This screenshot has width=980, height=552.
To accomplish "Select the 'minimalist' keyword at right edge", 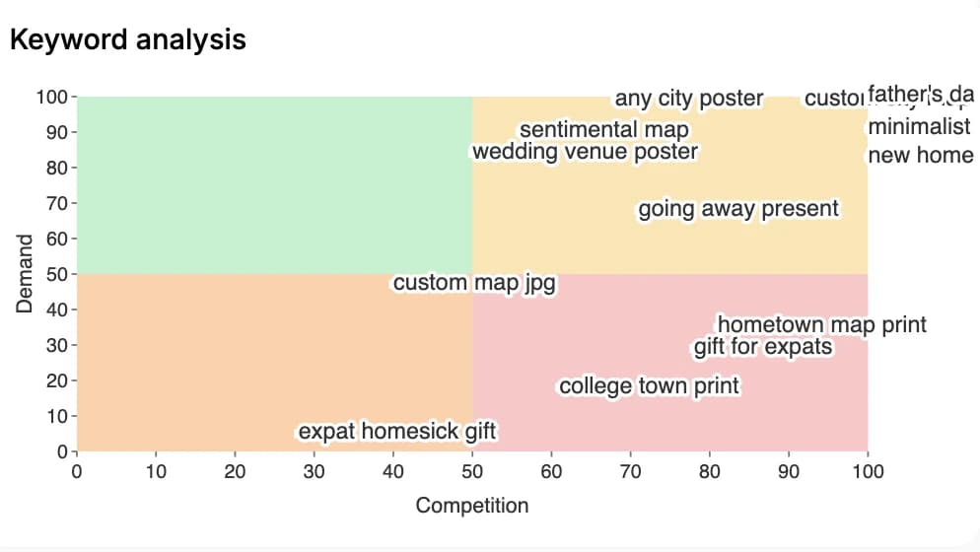I will (920, 127).
